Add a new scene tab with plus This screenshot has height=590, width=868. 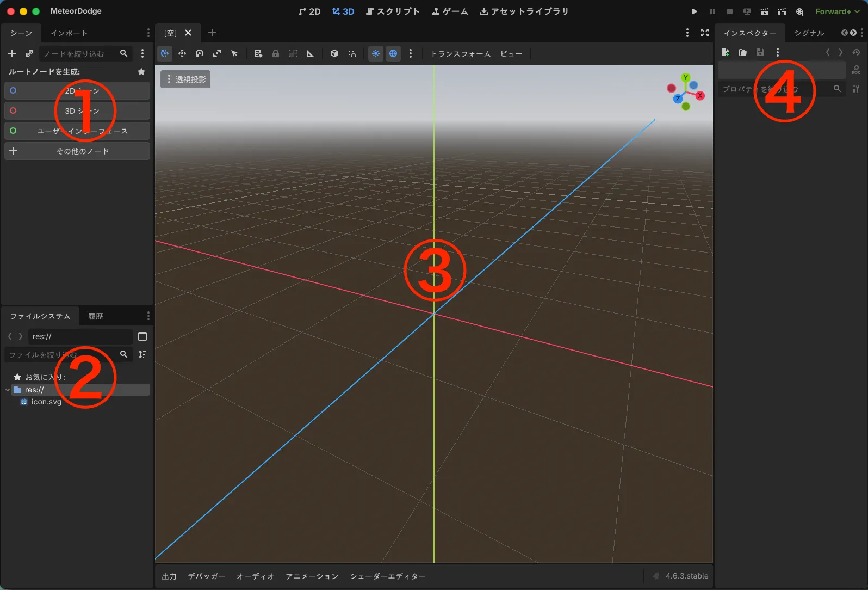coord(212,33)
